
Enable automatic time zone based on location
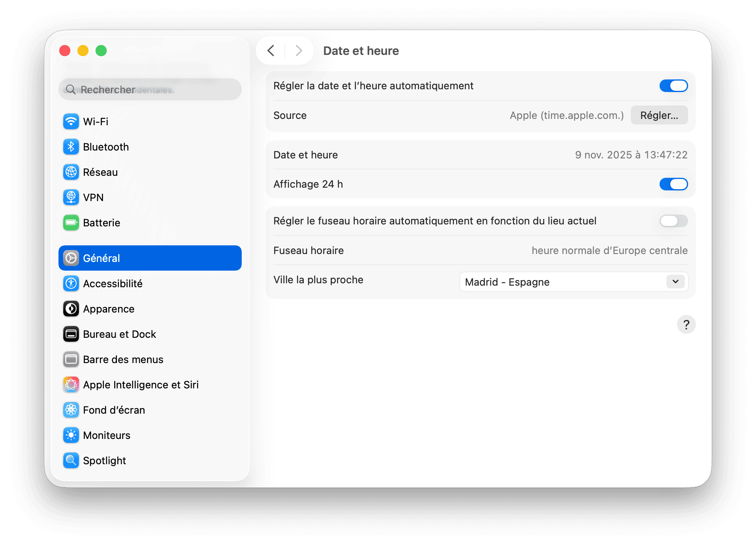click(673, 221)
